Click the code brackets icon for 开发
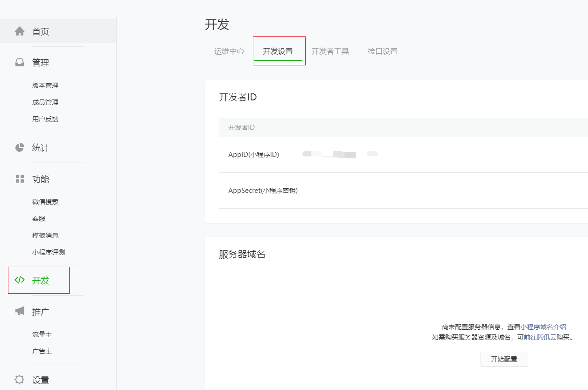 (20, 280)
